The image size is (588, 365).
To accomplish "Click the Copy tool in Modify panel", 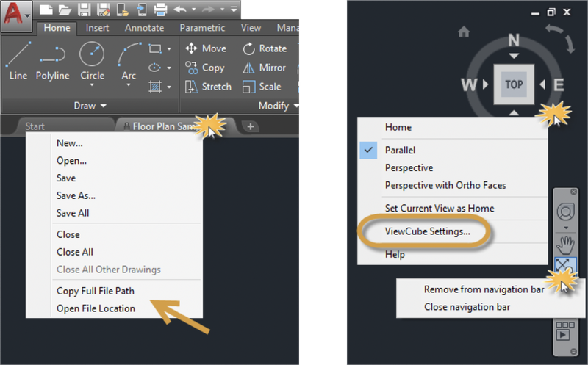I will 205,68.
